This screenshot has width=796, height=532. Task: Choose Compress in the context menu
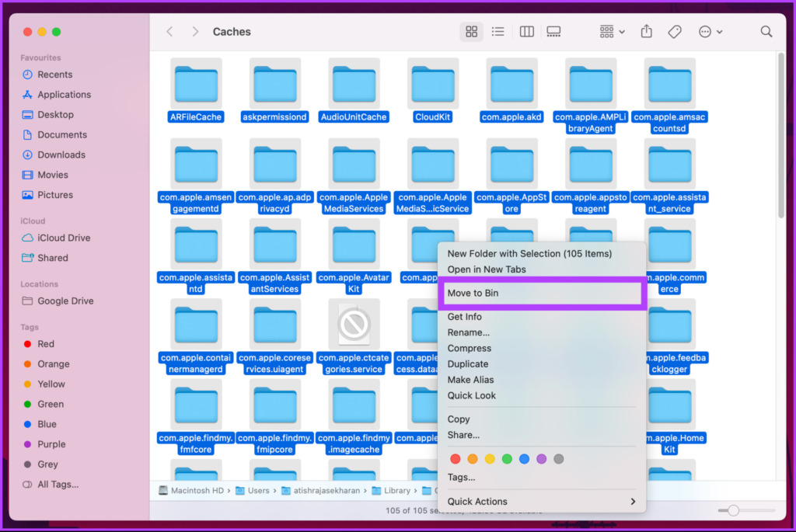pyautogui.click(x=469, y=348)
